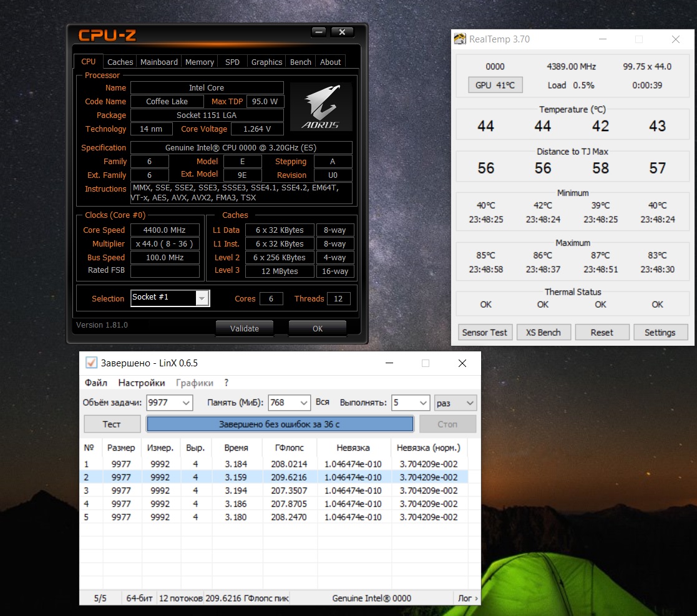The width and height of the screenshot is (697, 616).
Task: Expand the Socket #1 selection dropdown
Action: click(x=202, y=298)
